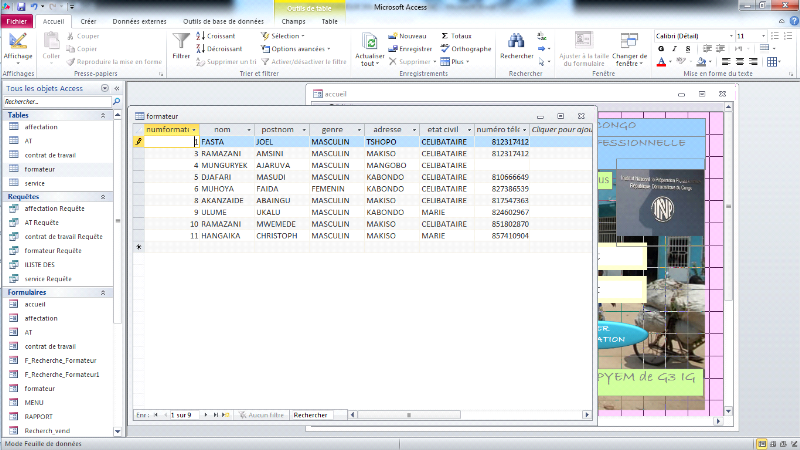The image size is (800, 450).
Task: Click the red font color button
Action: click(661, 62)
